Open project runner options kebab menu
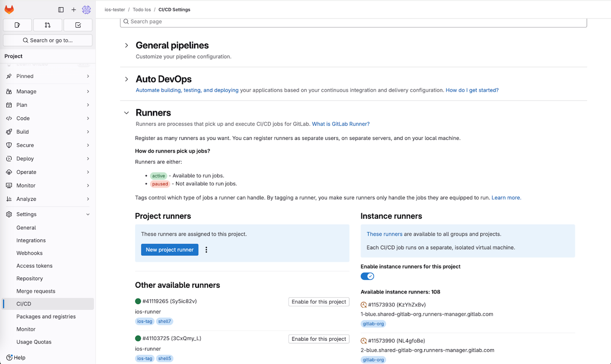This screenshot has width=611, height=364. click(x=206, y=250)
